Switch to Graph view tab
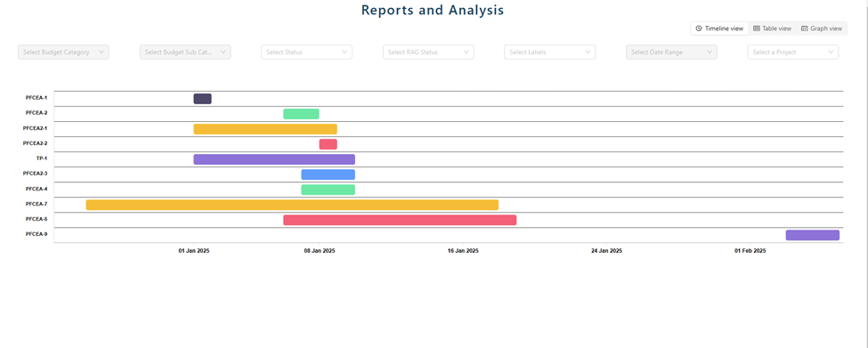Viewport: 868px width, 348px height. pyautogui.click(x=822, y=28)
